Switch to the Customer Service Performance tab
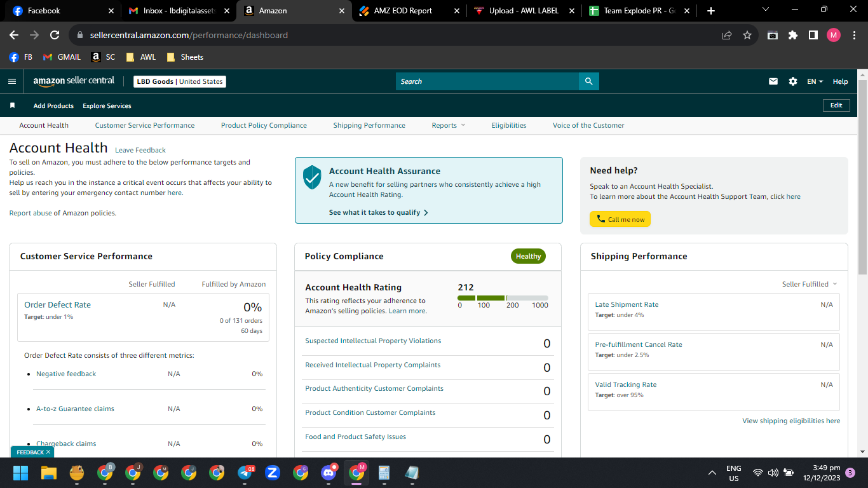868x488 pixels. click(145, 125)
